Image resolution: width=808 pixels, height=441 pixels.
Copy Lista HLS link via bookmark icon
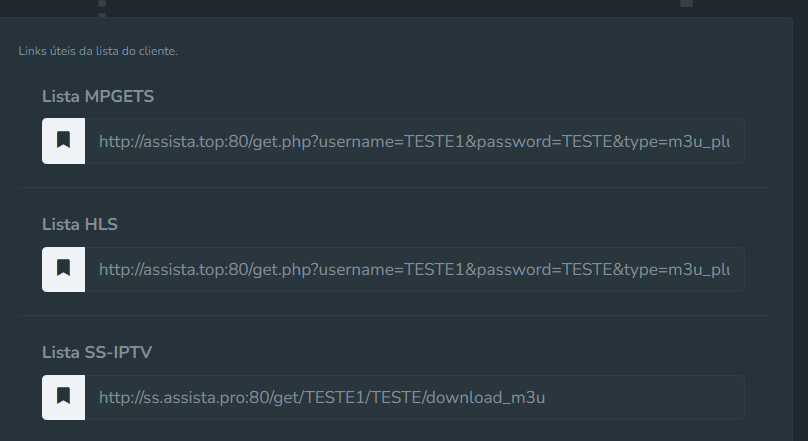(63, 269)
